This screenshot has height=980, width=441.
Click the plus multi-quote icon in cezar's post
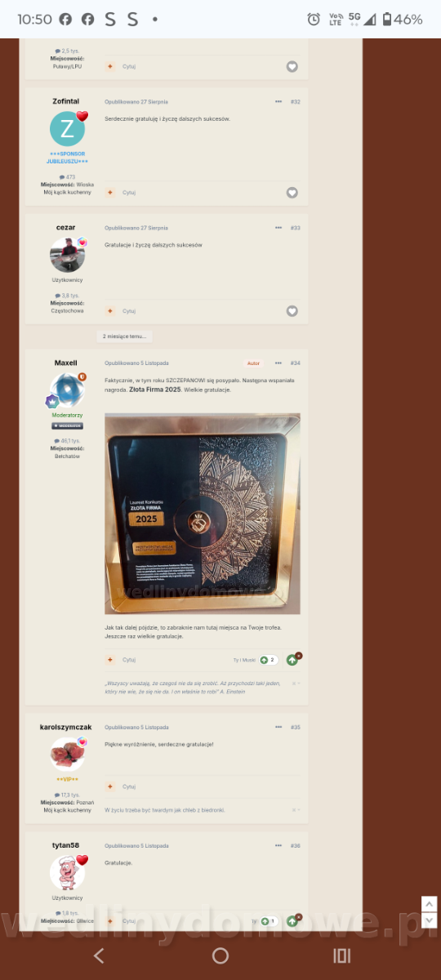click(110, 311)
